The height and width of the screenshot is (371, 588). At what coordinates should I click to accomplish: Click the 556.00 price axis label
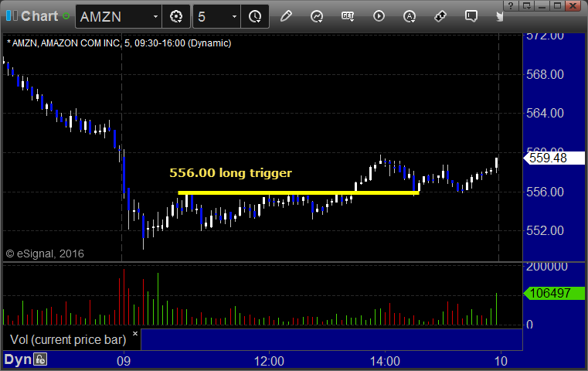click(545, 192)
